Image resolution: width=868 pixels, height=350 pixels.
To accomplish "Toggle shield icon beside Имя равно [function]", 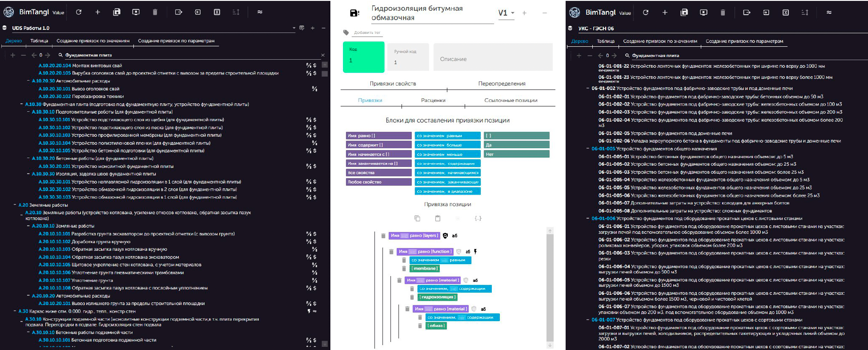I will (459, 252).
